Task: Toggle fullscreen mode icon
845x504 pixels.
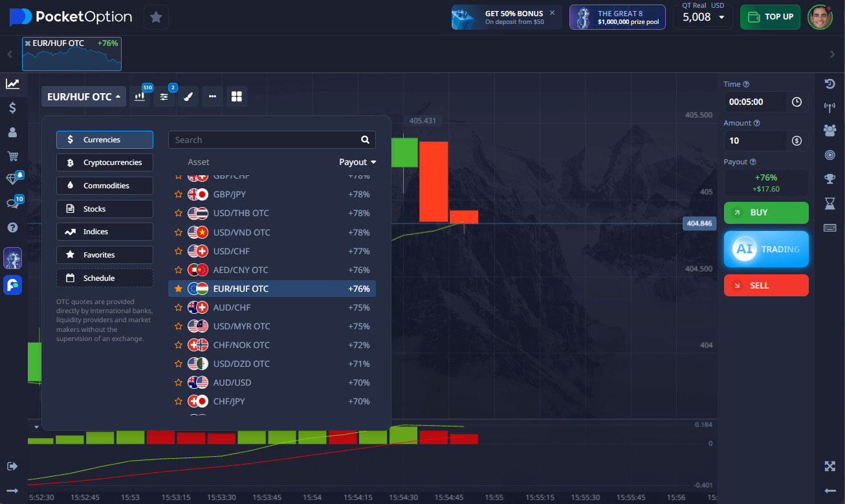Action: [829, 466]
